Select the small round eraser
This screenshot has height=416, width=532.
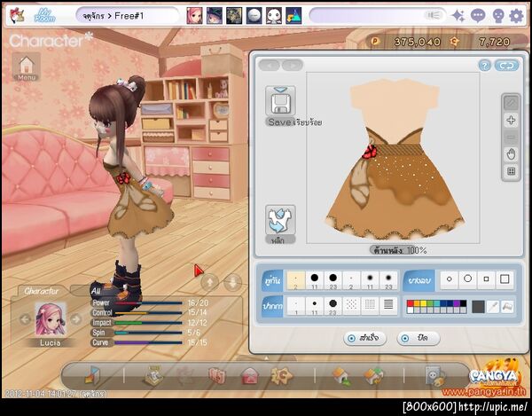450,279
